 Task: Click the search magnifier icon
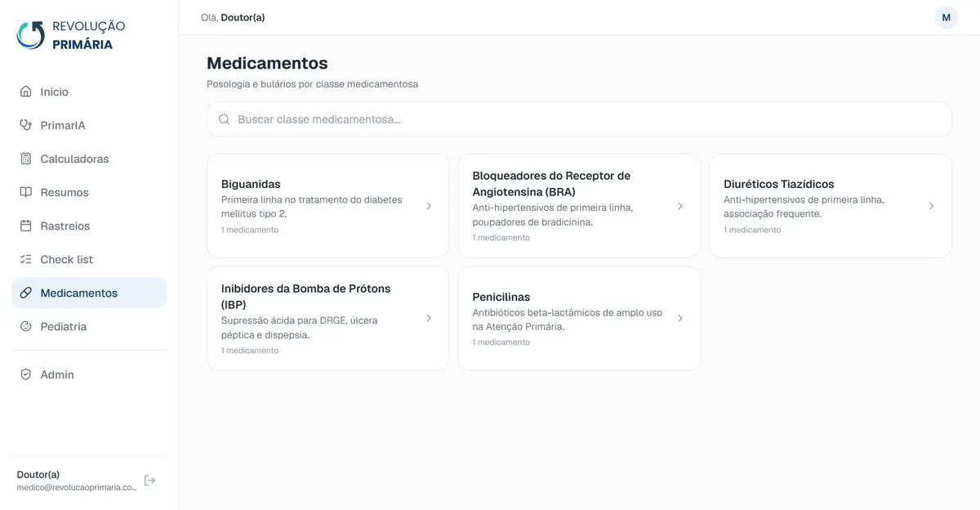224,119
